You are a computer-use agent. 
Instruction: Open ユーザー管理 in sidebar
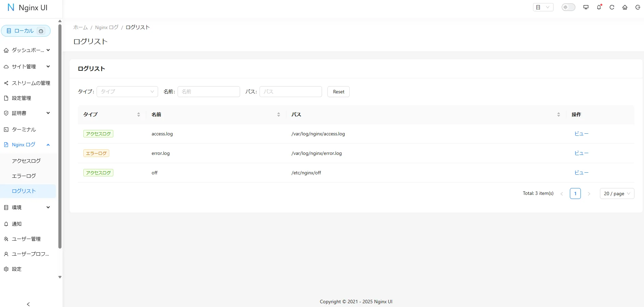(x=28, y=239)
